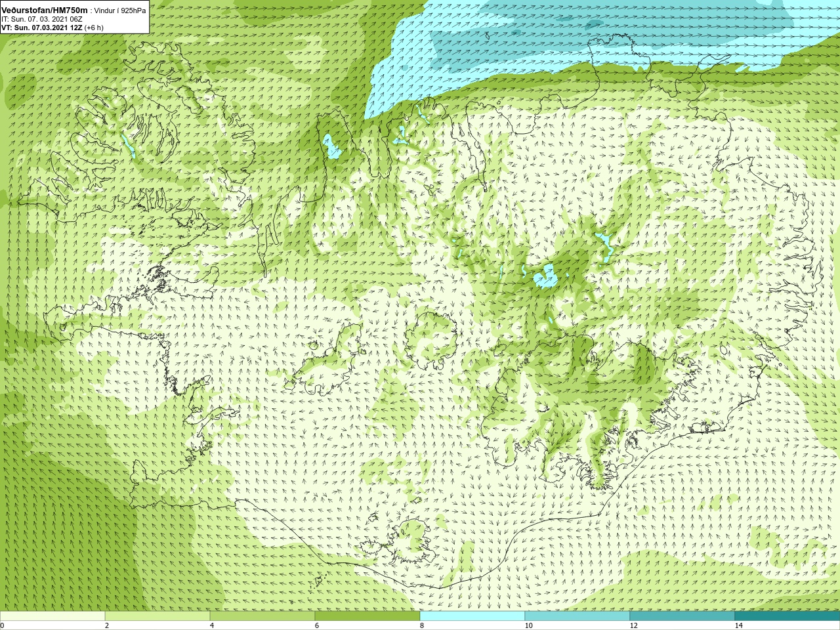Click the Veðurstofan/HM750m title text
The height and width of the screenshot is (630, 840).
45,10
